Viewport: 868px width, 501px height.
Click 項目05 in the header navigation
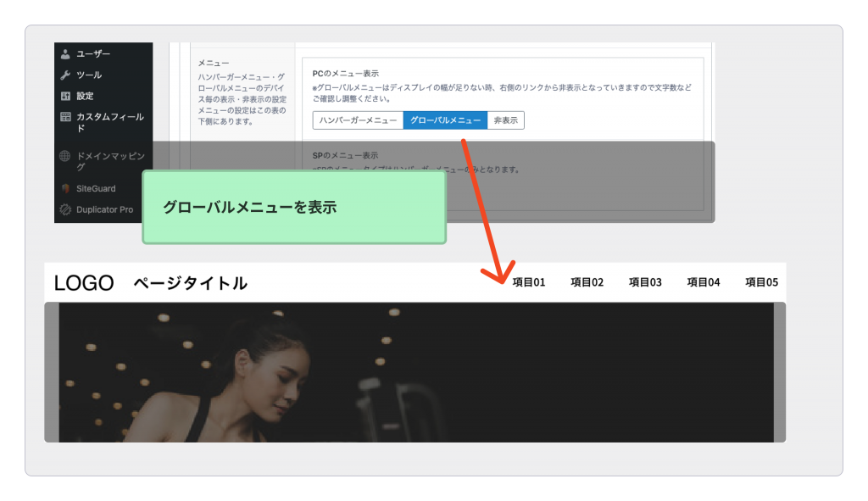(x=761, y=282)
